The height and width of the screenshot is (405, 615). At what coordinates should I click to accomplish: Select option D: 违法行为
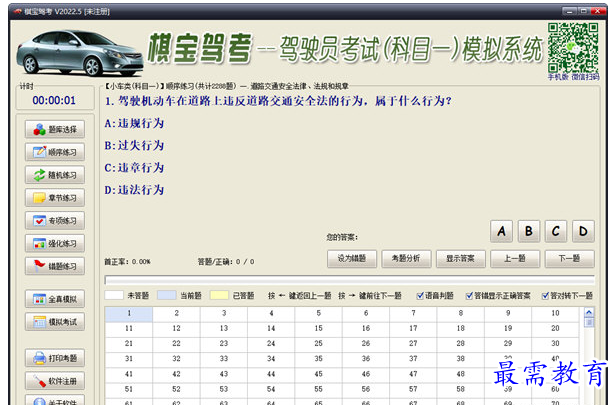pyautogui.click(x=134, y=190)
